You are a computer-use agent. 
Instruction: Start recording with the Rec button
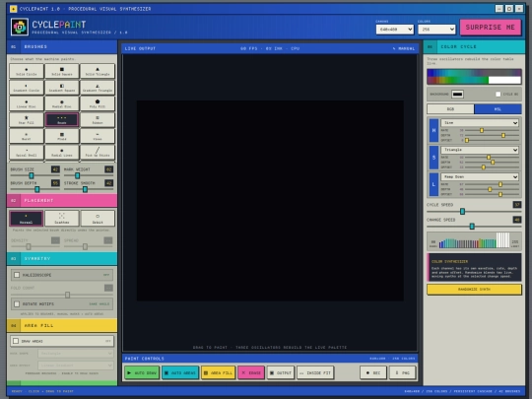tap(372, 372)
